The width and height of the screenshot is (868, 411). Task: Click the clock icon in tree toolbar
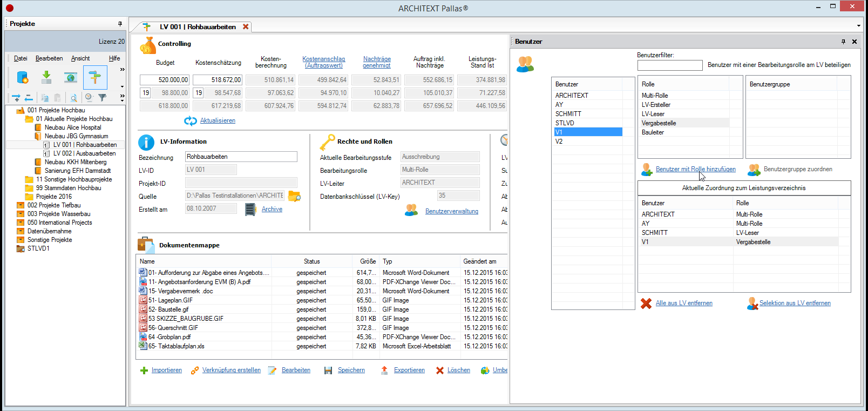pos(89,98)
